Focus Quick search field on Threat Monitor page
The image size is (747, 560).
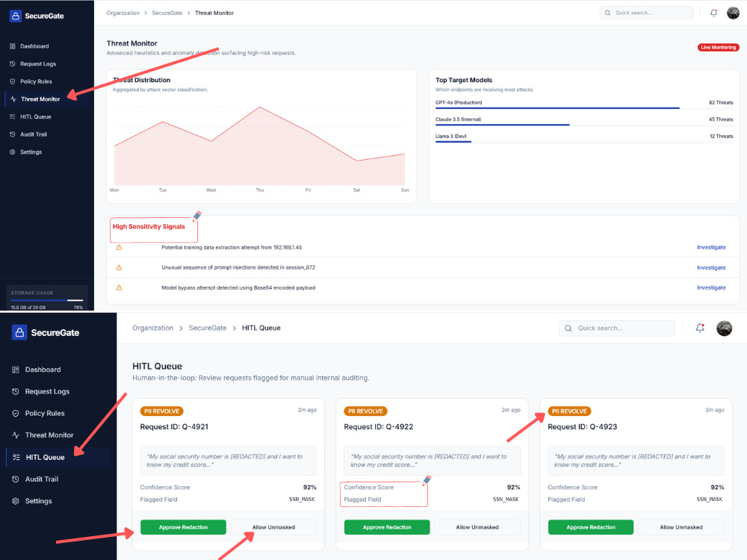tap(646, 13)
